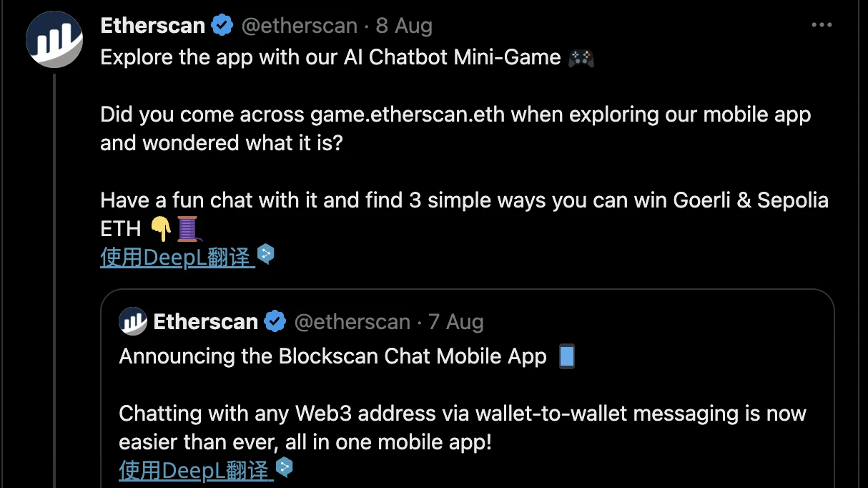Viewport: 868px width, 488px height.
Task: Click the verified badge in the quoted tweet
Action: 275,321
